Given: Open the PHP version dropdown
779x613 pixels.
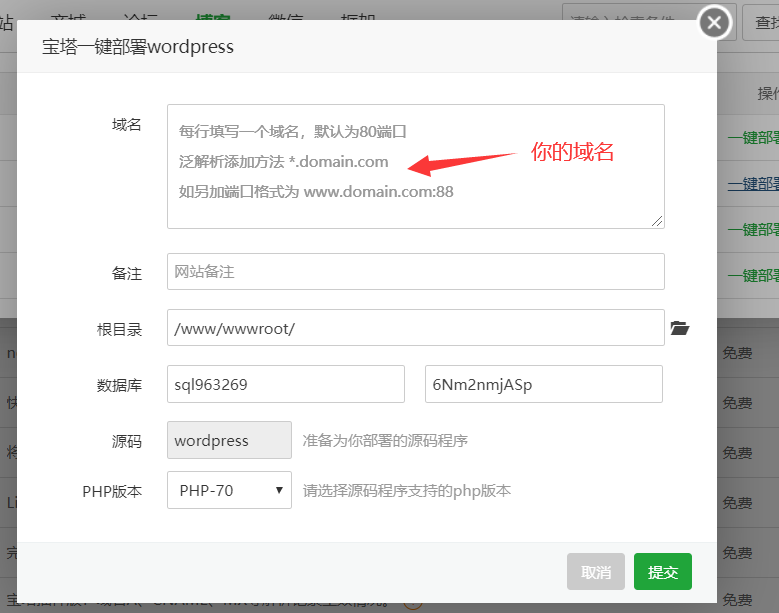Looking at the screenshot, I should (x=229, y=490).
